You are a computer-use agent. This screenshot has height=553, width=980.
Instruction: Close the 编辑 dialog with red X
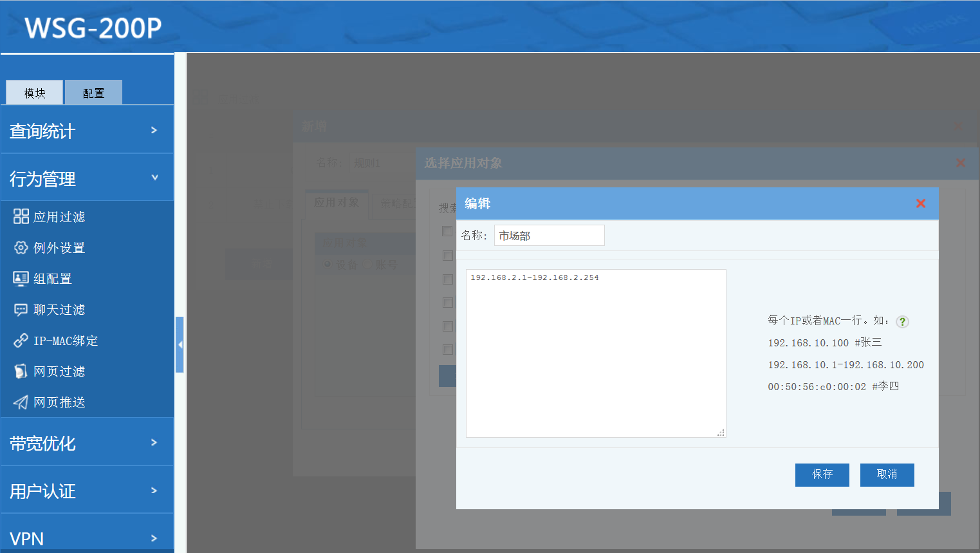920,203
